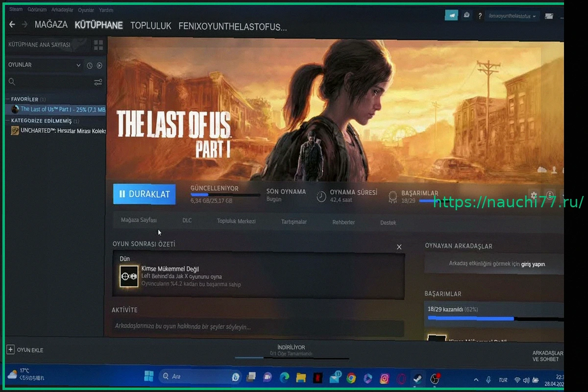Click OYUN EKLE label
Screen dimensions: 588x392
[30, 350]
